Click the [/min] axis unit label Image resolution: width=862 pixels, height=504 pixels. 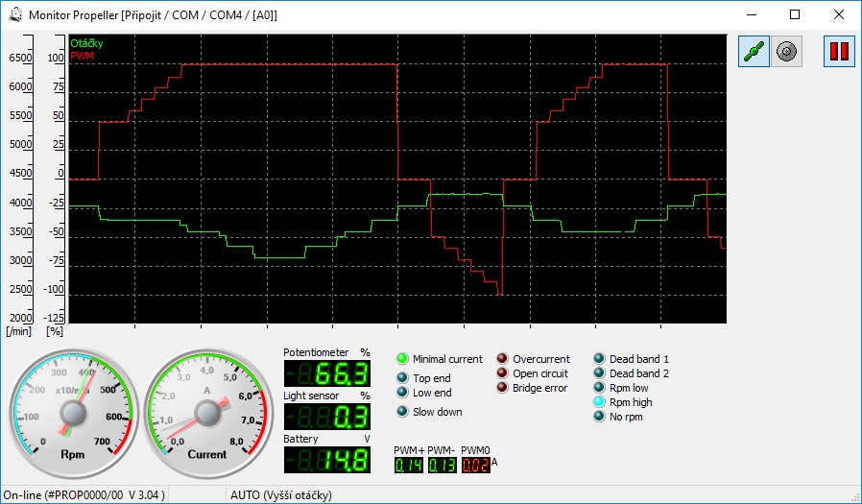coord(19,331)
